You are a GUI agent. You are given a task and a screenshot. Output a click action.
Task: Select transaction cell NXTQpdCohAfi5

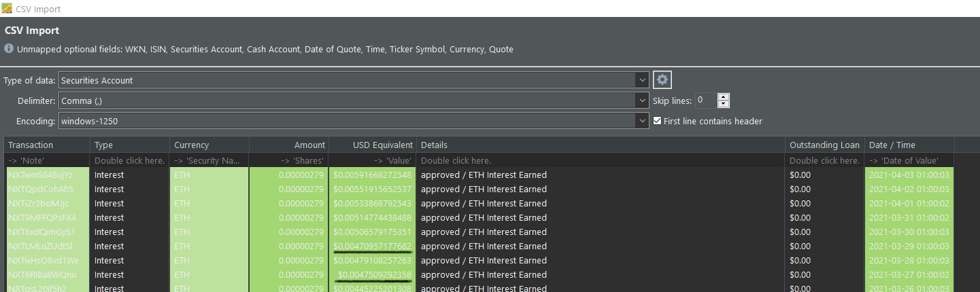47,189
